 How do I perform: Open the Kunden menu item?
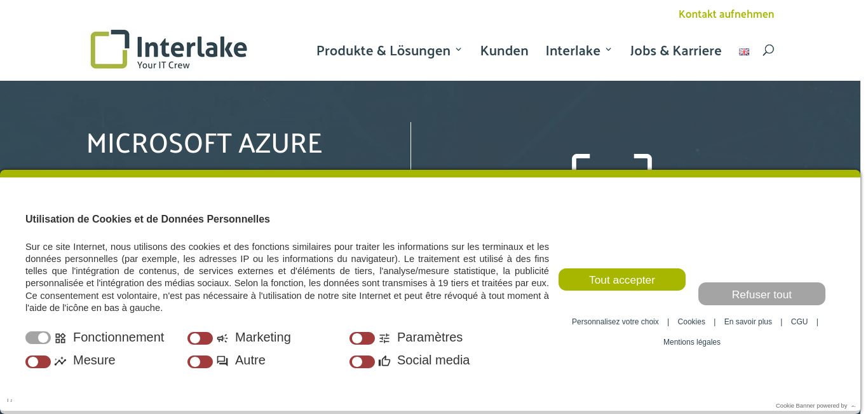(x=504, y=50)
